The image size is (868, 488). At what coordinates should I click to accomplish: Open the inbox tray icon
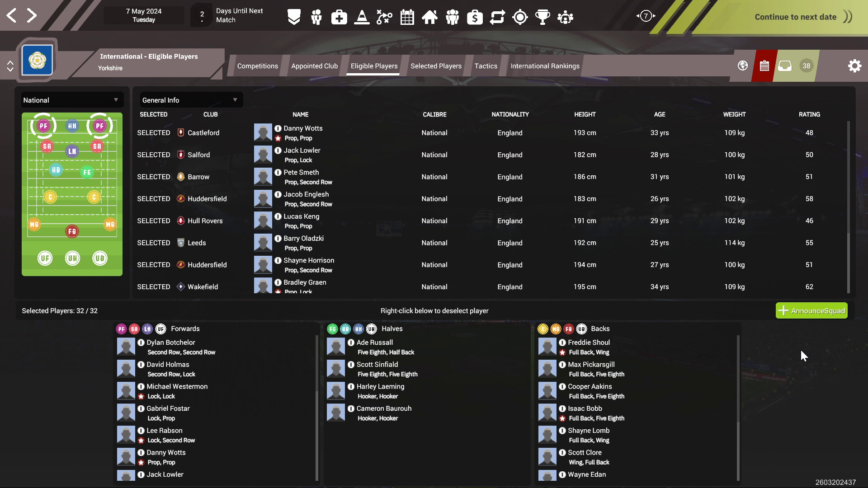tap(785, 66)
